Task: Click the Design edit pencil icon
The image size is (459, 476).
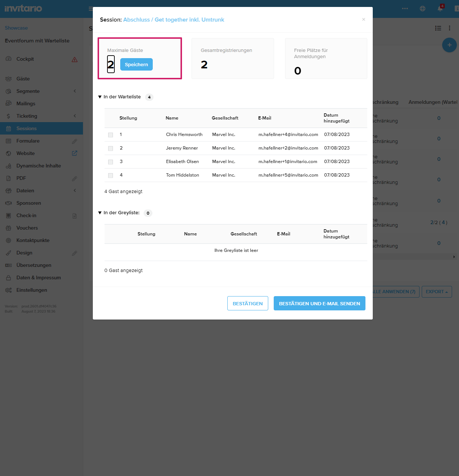Action: [x=75, y=253]
